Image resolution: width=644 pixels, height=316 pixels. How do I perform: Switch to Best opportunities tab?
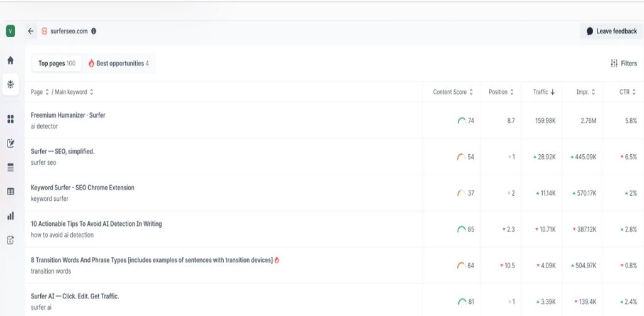(x=119, y=64)
